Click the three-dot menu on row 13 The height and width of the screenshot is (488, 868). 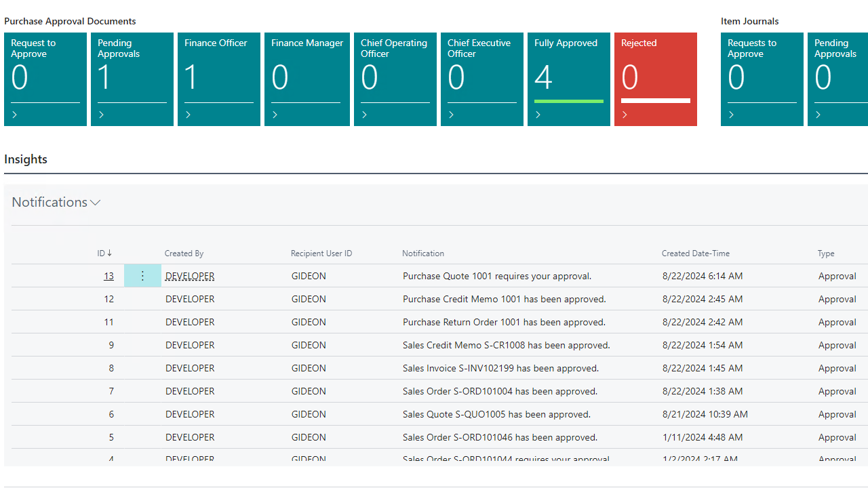click(142, 276)
